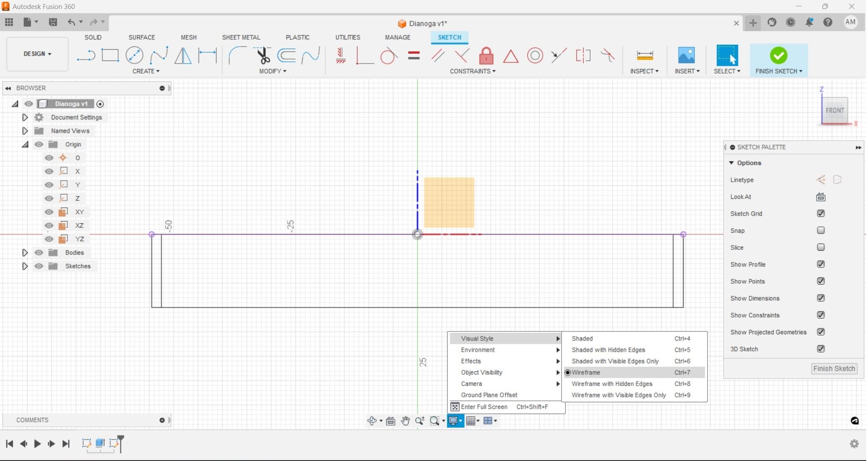This screenshot has width=868, height=461.
Task: Select the Line tool in Create panel
Action: (86, 55)
